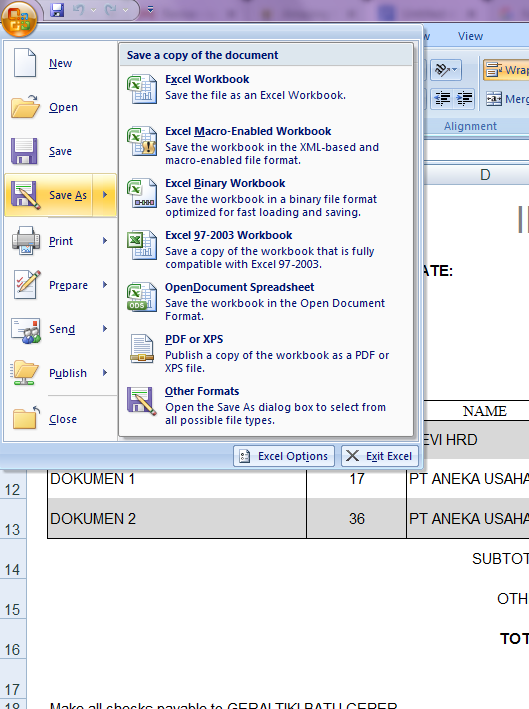
Task: Click the Excel Workbook file icon
Action: pos(142,89)
